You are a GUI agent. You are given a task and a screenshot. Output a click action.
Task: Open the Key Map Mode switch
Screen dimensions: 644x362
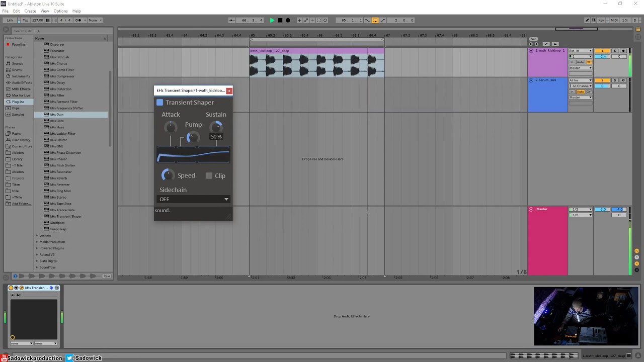[x=601, y=20]
